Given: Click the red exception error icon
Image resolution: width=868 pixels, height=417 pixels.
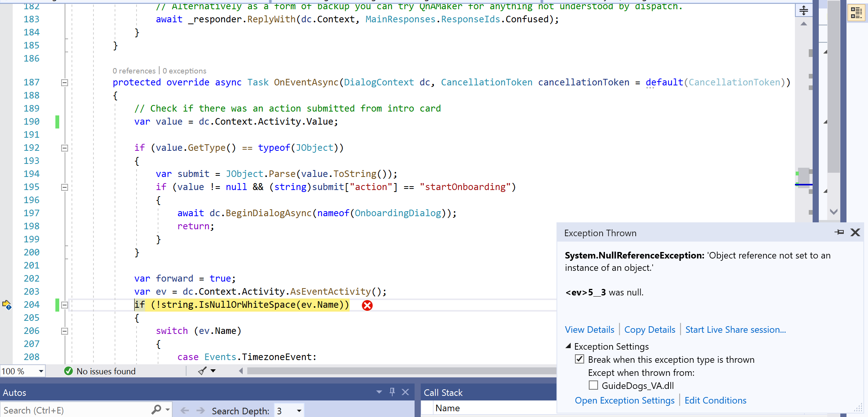Looking at the screenshot, I should pos(367,305).
